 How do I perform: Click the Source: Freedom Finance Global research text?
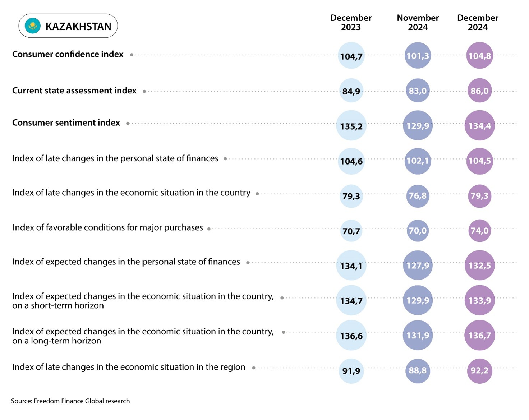tap(70, 401)
